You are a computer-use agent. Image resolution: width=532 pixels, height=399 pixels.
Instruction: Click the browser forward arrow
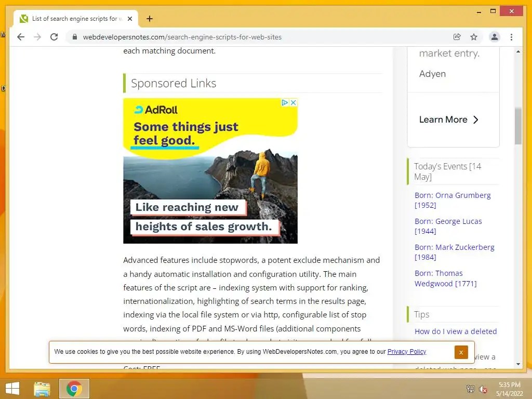click(37, 37)
